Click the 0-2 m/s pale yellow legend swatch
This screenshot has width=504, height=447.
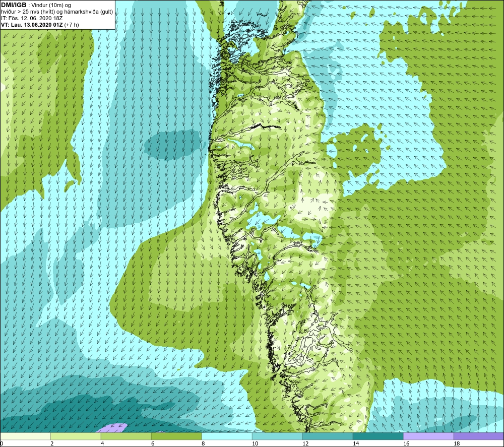click(x=25, y=436)
